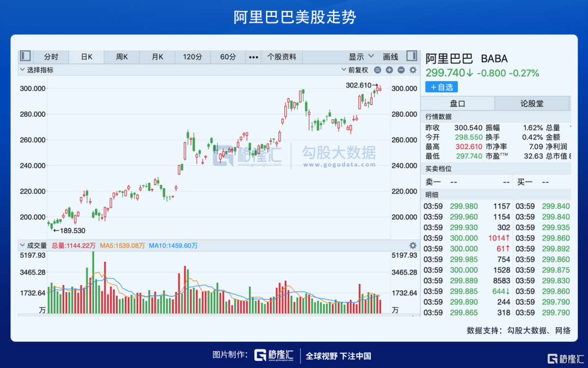Select the 论股堂 discussion tab

coord(532,104)
